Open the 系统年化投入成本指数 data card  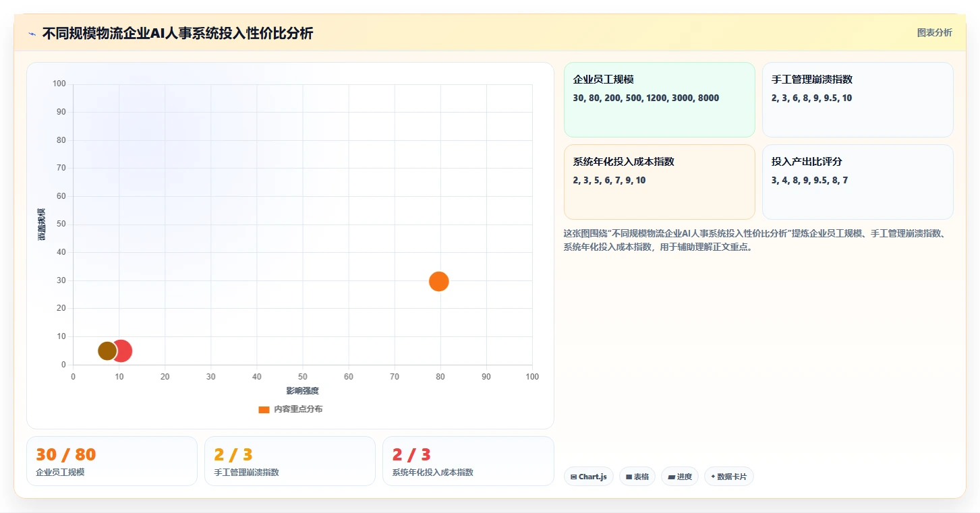click(659, 182)
